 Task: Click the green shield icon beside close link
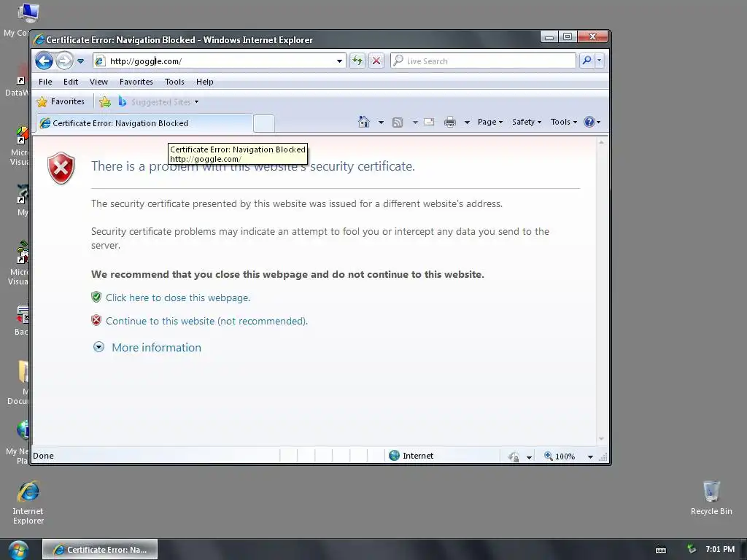click(x=96, y=297)
